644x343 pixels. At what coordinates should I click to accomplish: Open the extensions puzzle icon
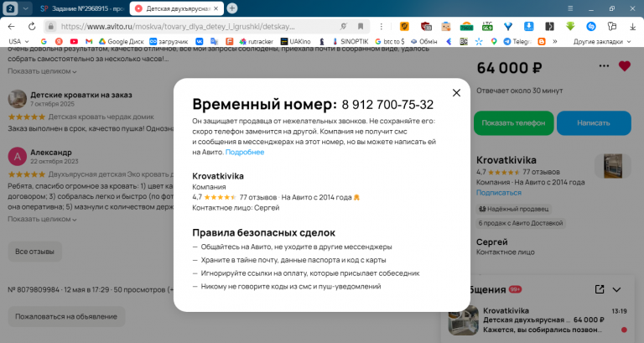point(612,26)
